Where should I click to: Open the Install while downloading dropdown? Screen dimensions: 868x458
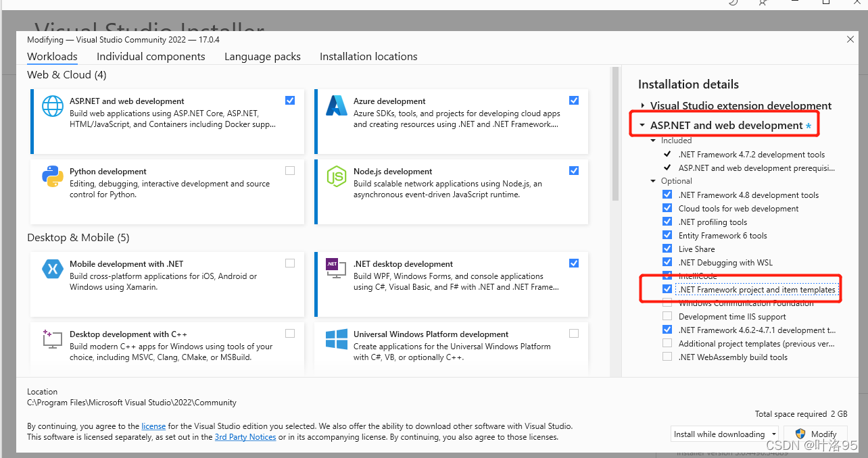[x=725, y=434]
